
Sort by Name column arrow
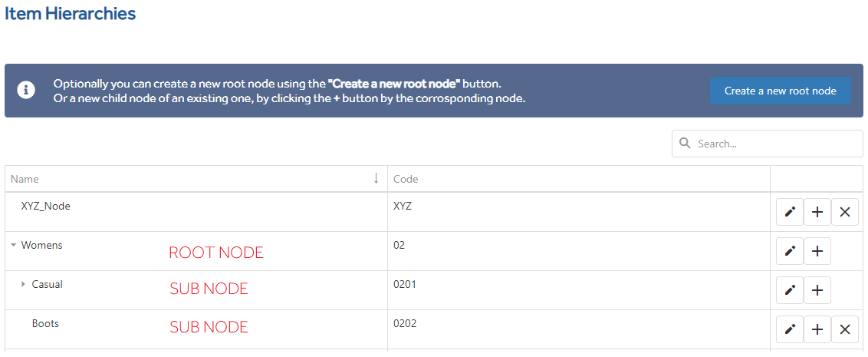coord(376,178)
